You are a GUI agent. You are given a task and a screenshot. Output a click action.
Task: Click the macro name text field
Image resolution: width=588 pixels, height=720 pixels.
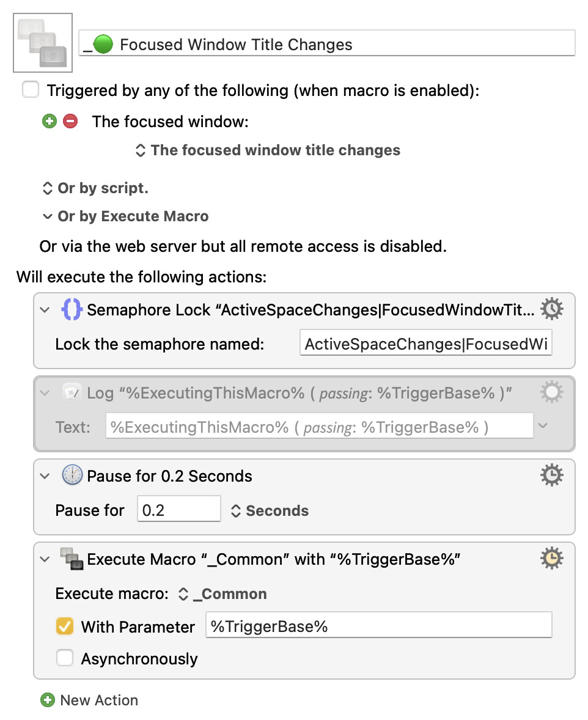pyautogui.click(x=327, y=44)
